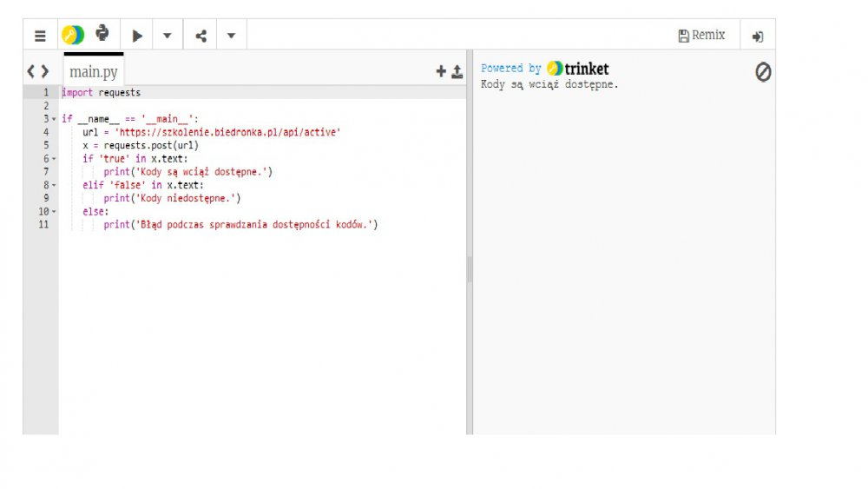The image size is (868, 489).
Task: Click the Python logo icon
Action: click(102, 35)
